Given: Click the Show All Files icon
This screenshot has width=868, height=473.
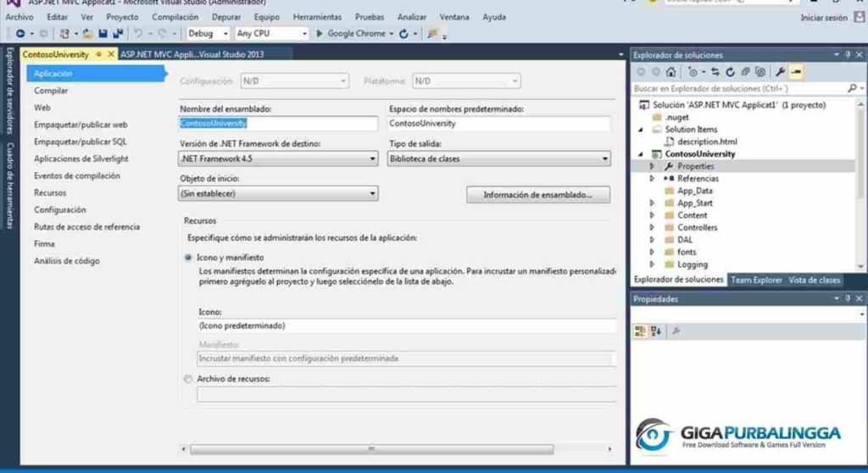Looking at the screenshot, I should (760, 72).
